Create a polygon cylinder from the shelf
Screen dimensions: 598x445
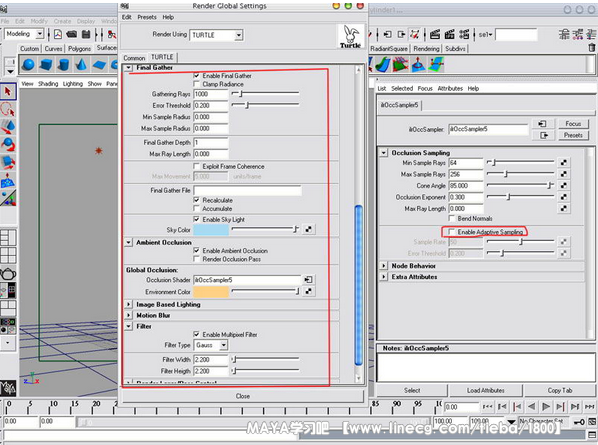63,64
